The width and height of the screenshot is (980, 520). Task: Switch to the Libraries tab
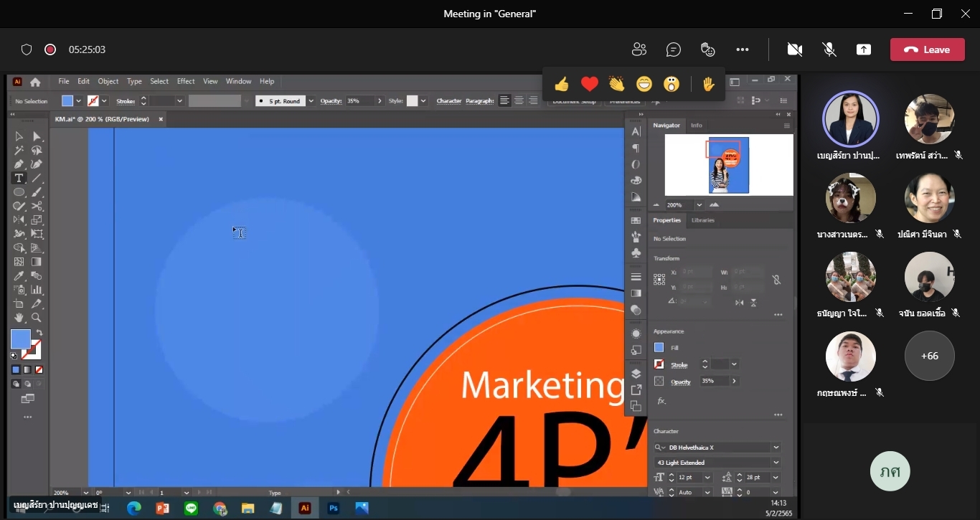point(703,220)
